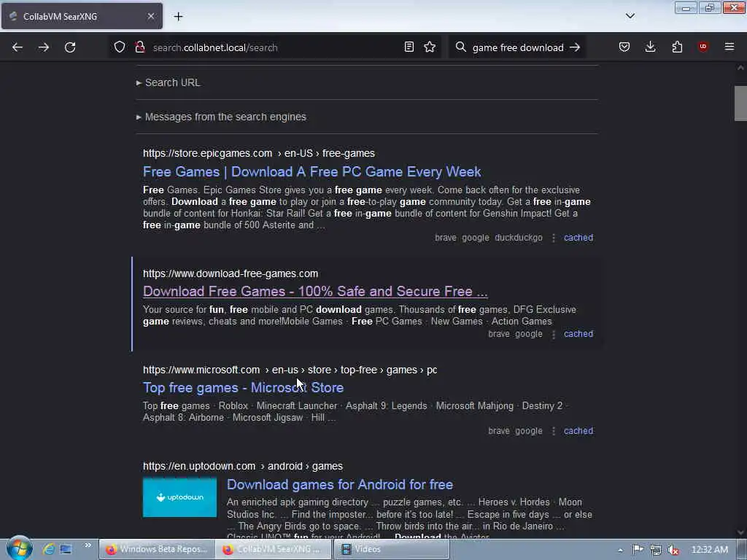Open Download Free Games 100% Safe link

315,291
